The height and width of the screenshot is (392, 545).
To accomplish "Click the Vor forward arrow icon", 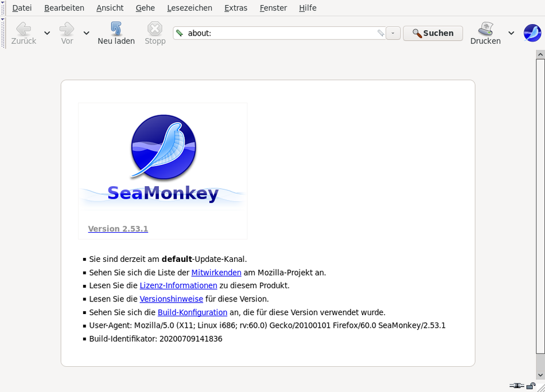I will [67, 29].
